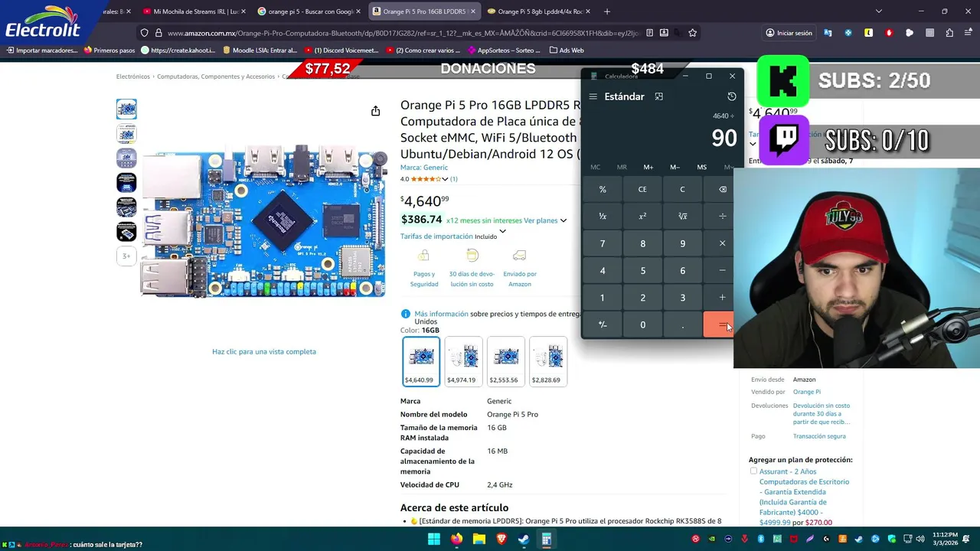Click Haz clic para una vista completa

(264, 352)
